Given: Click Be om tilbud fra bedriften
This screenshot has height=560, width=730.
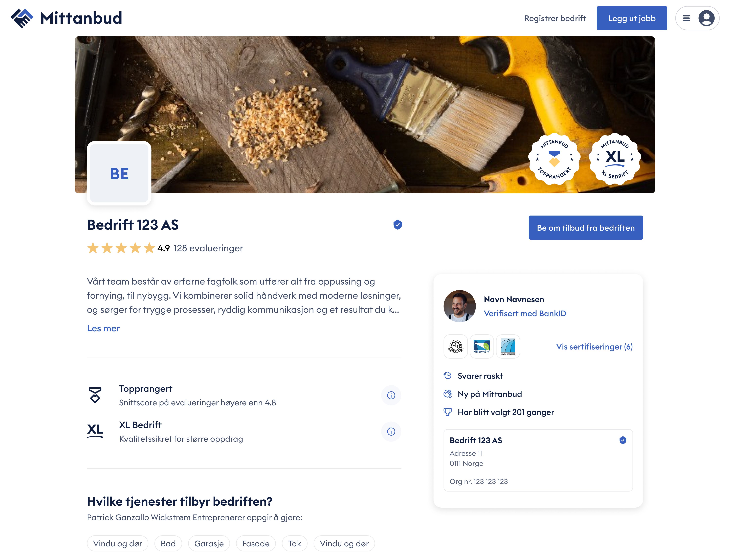Looking at the screenshot, I should (x=586, y=228).
